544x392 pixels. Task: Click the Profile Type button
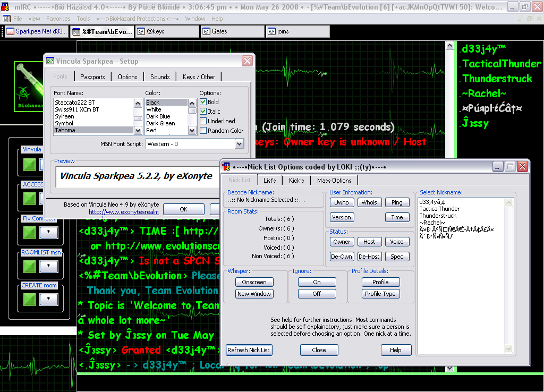380,294
